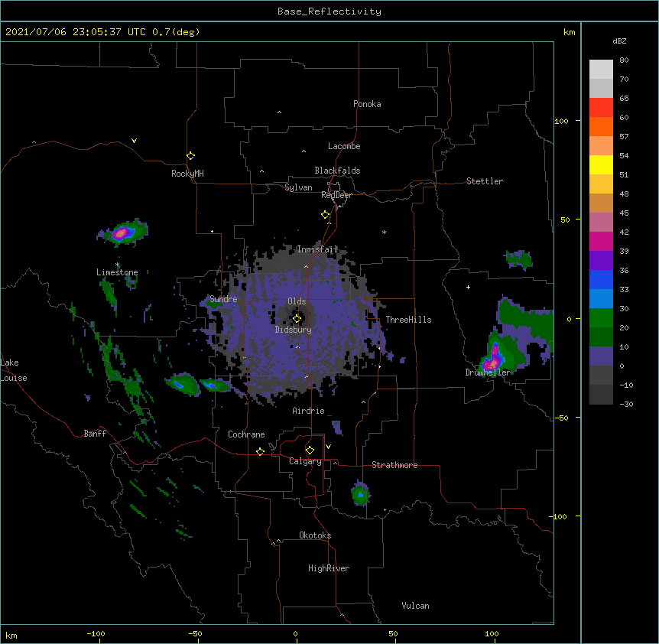Select the bright orange legend swatch below red
The height and width of the screenshot is (644, 659).
pos(601,126)
